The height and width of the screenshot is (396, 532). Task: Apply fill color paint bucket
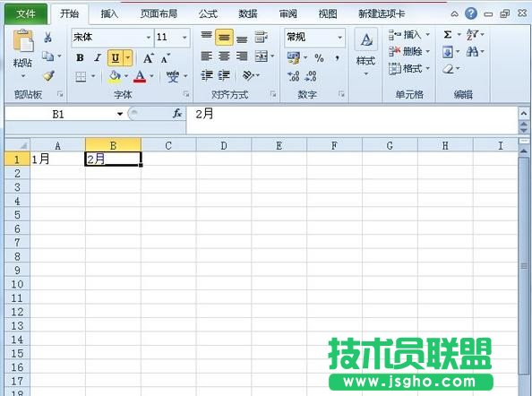(x=115, y=77)
